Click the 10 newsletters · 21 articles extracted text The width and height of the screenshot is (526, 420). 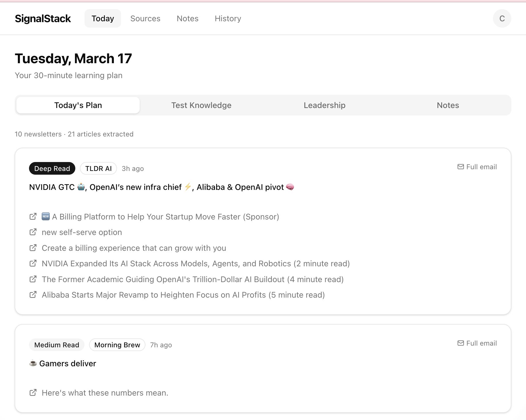pyautogui.click(x=74, y=134)
